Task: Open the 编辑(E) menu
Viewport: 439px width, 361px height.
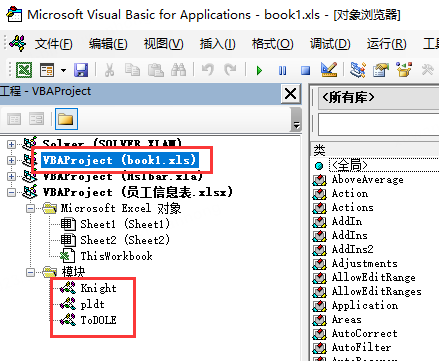Action: coord(108,44)
